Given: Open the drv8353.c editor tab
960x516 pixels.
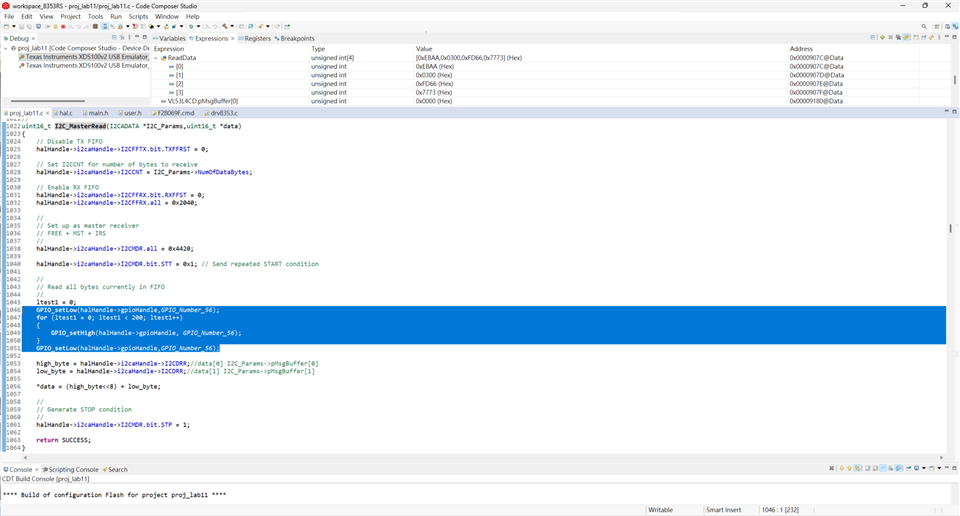Looking at the screenshot, I should coord(220,113).
